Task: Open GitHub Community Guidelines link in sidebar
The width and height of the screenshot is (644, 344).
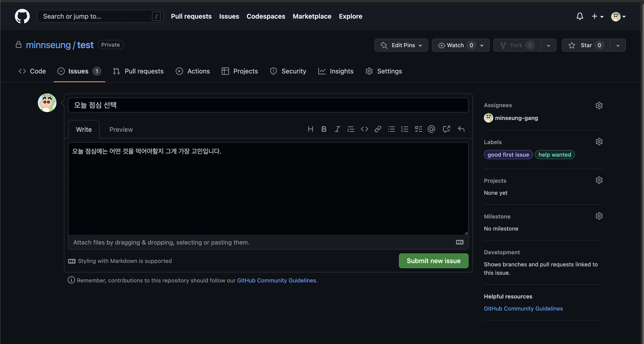Action: (x=523, y=308)
